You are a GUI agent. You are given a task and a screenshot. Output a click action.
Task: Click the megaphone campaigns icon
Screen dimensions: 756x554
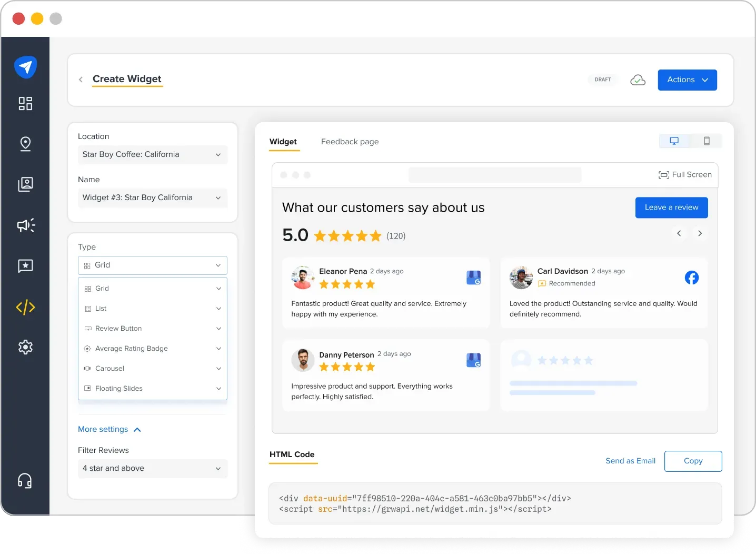(25, 225)
